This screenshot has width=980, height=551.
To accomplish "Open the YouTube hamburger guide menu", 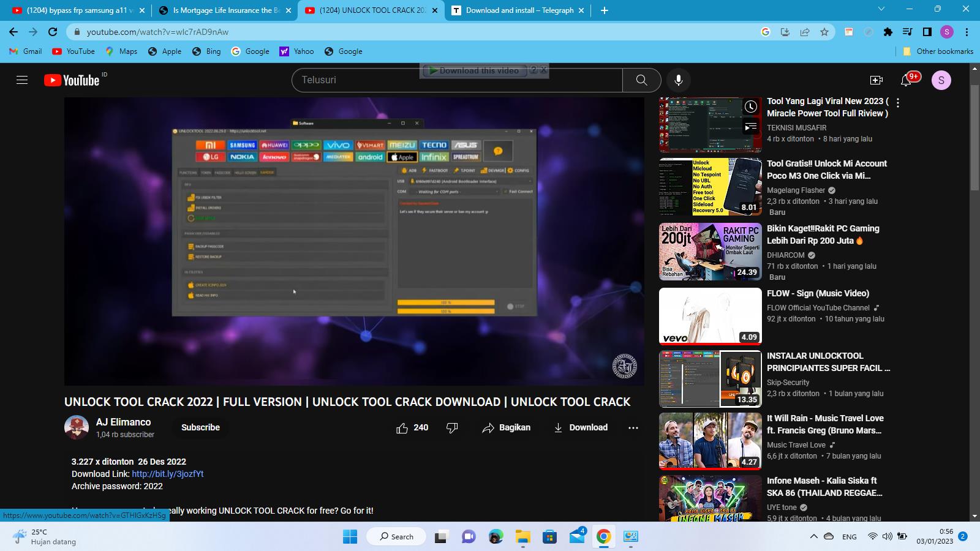I will 22,80.
